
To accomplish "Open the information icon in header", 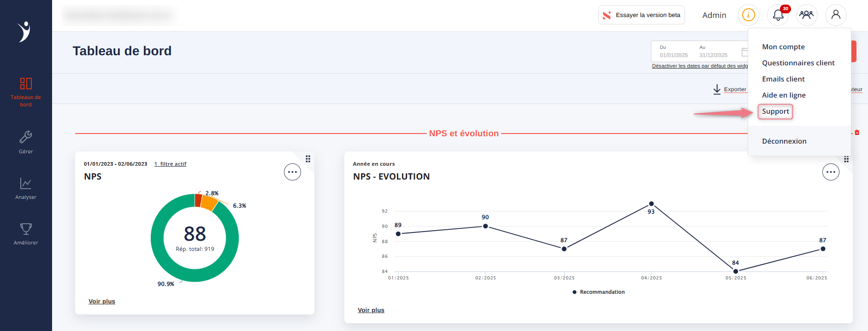I will 748,15.
